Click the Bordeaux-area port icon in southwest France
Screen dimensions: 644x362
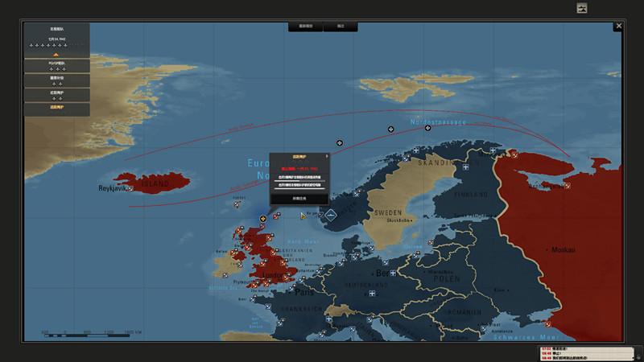[280, 323]
